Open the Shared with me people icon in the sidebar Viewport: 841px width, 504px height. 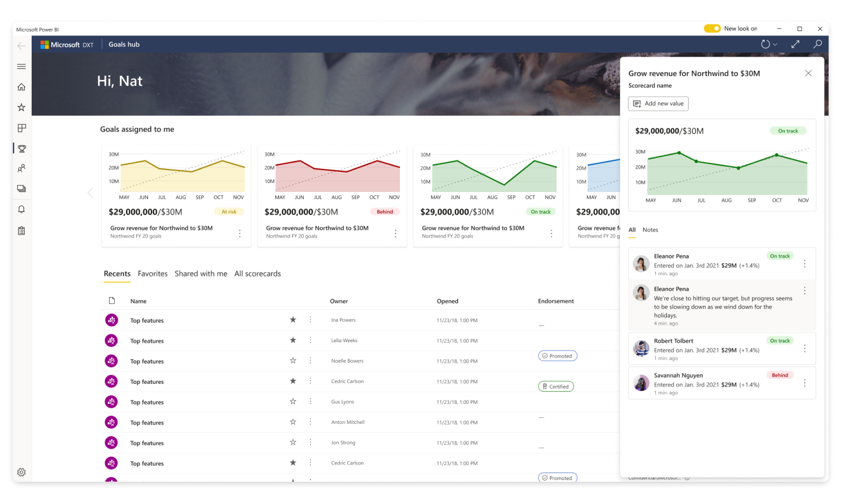[22, 169]
